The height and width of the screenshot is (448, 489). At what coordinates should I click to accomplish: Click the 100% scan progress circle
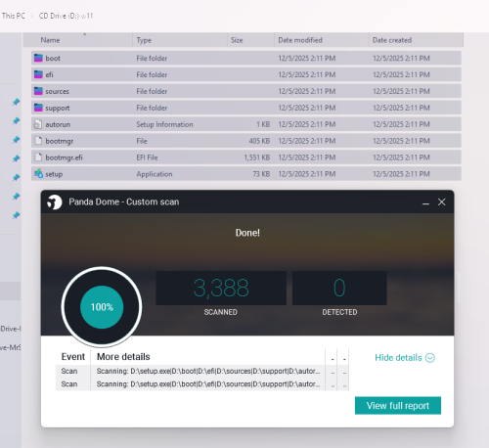coord(102,307)
